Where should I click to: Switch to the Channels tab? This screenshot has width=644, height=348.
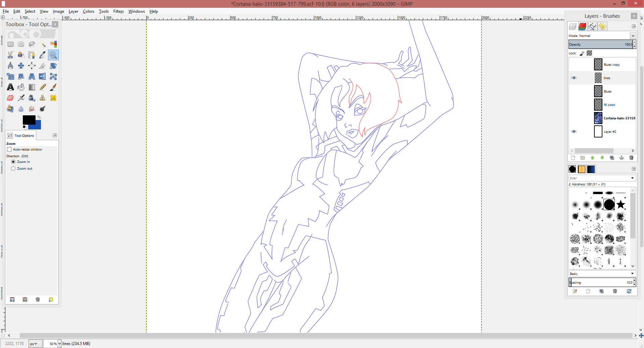[583, 26]
